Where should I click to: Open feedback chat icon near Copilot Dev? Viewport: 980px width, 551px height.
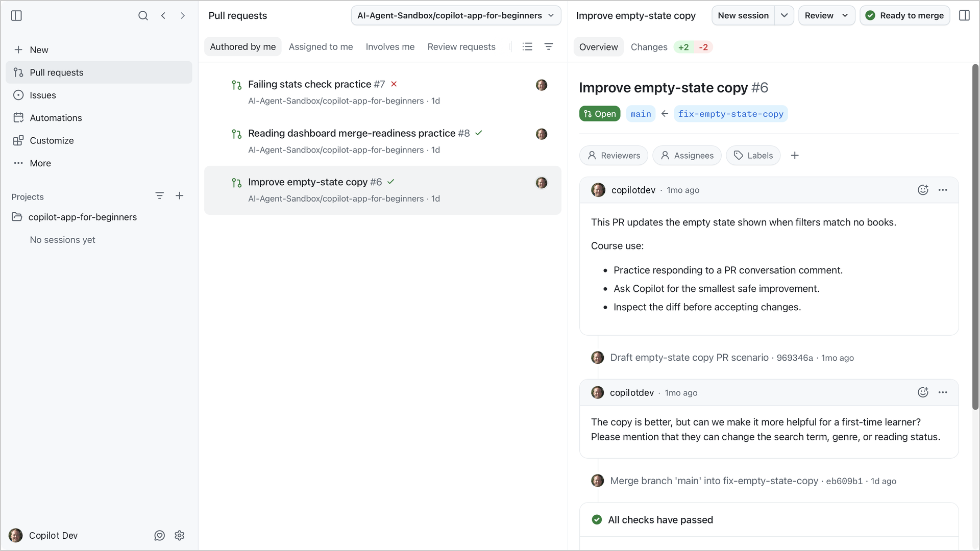160,536
